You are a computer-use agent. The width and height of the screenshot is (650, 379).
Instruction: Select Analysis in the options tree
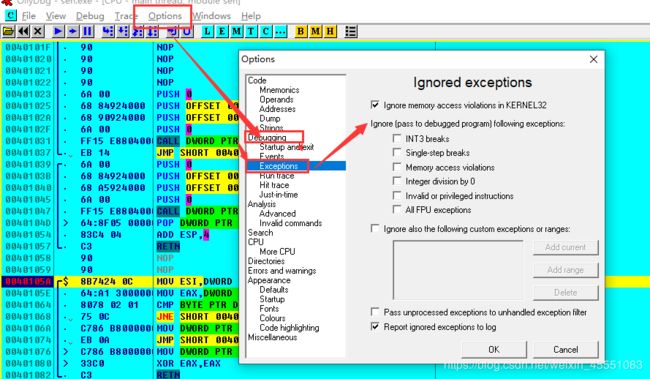(262, 204)
